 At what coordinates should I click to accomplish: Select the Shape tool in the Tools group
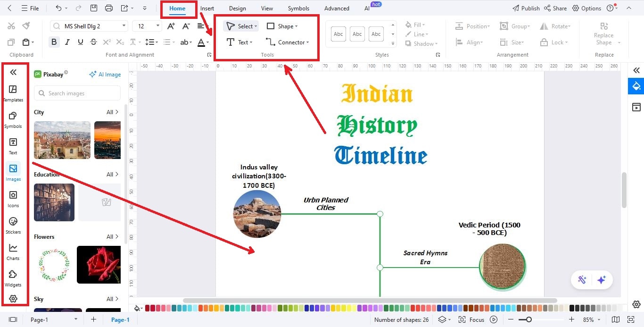pos(281,26)
